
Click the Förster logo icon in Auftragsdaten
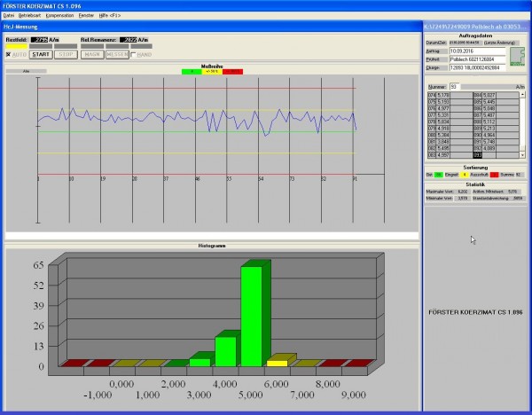point(518,57)
